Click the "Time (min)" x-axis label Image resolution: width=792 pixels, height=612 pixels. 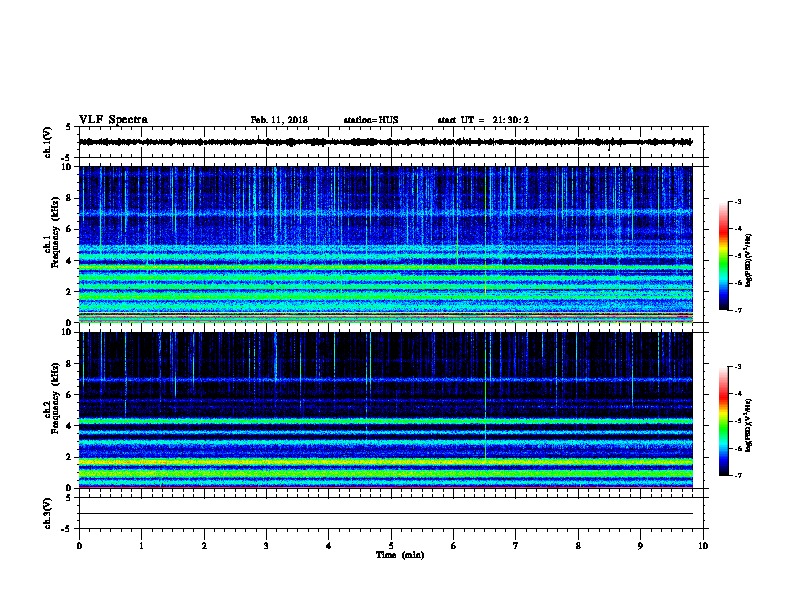pos(400,555)
